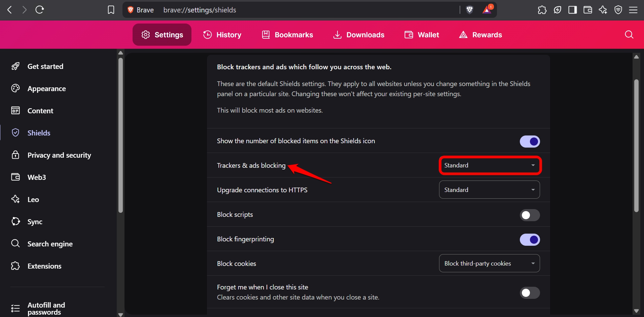
Task: Open the Extensions puzzle icon in toolbar
Action: tap(542, 10)
